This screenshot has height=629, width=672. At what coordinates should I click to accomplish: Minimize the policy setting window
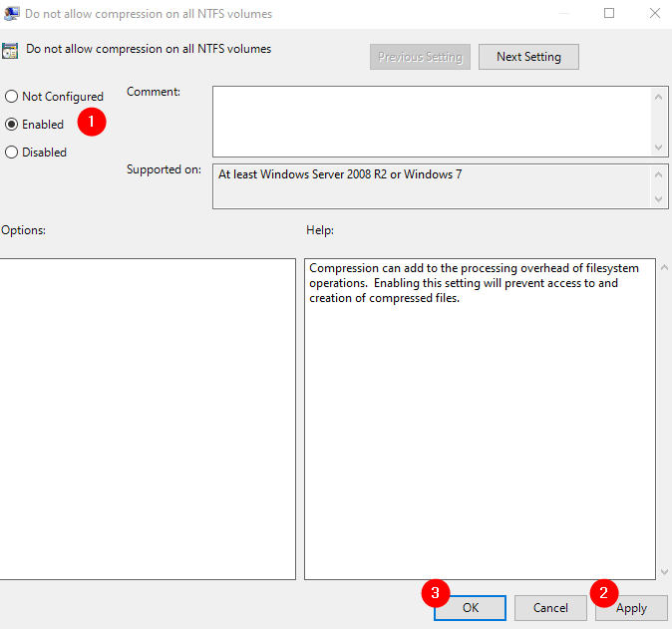click(564, 13)
